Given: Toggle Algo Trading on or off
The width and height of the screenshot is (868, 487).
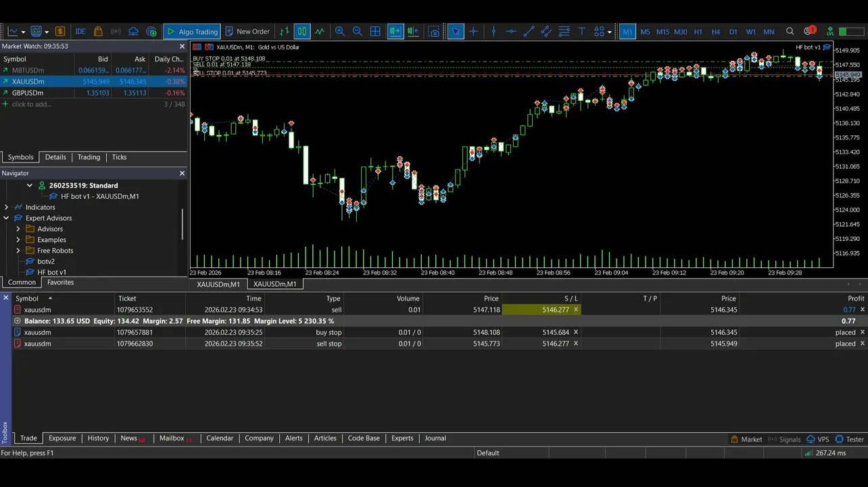Looking at the screenshot, I should (192, 31).
